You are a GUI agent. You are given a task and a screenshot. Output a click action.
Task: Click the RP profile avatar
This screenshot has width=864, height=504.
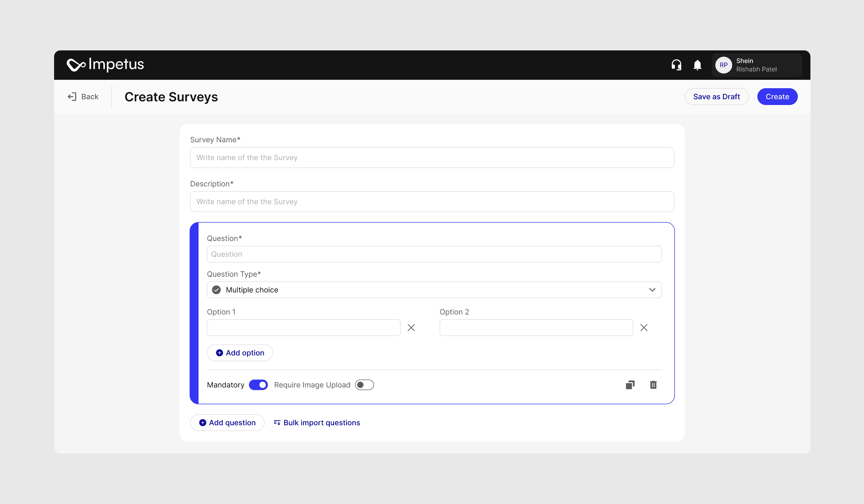coord(724,65)
